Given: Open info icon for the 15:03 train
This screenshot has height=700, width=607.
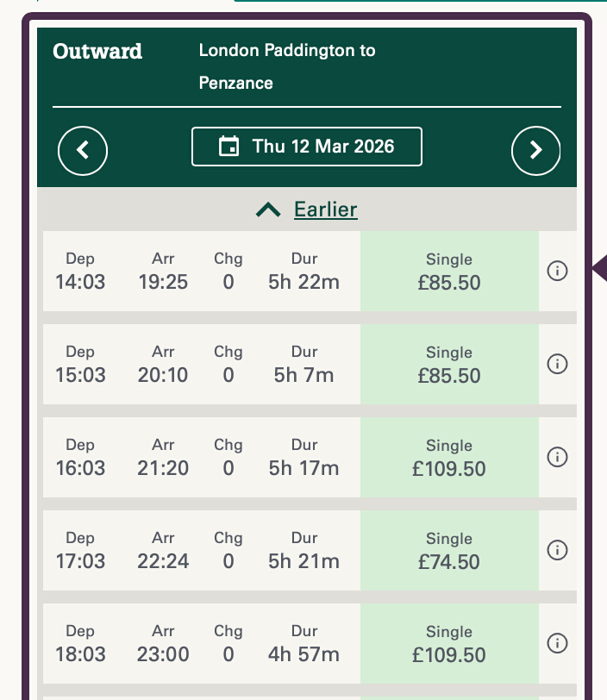Looking at the screenshot, I should point(558,364).
